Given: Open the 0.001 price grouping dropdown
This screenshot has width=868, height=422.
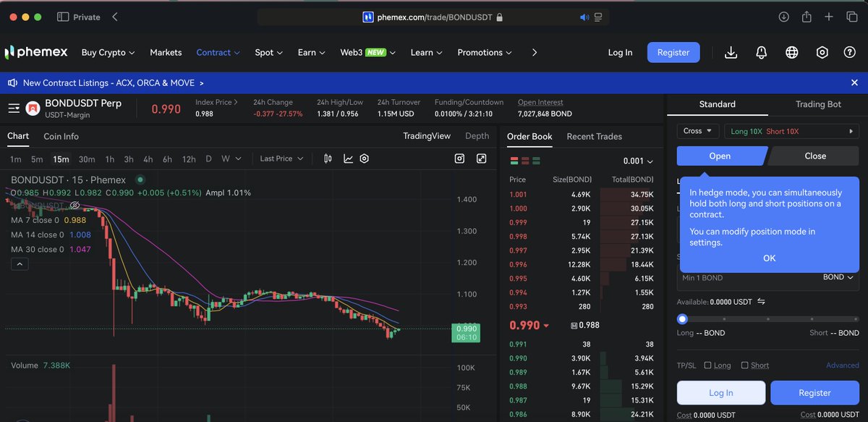Looking at the screenshot, I should coord(638,161).
